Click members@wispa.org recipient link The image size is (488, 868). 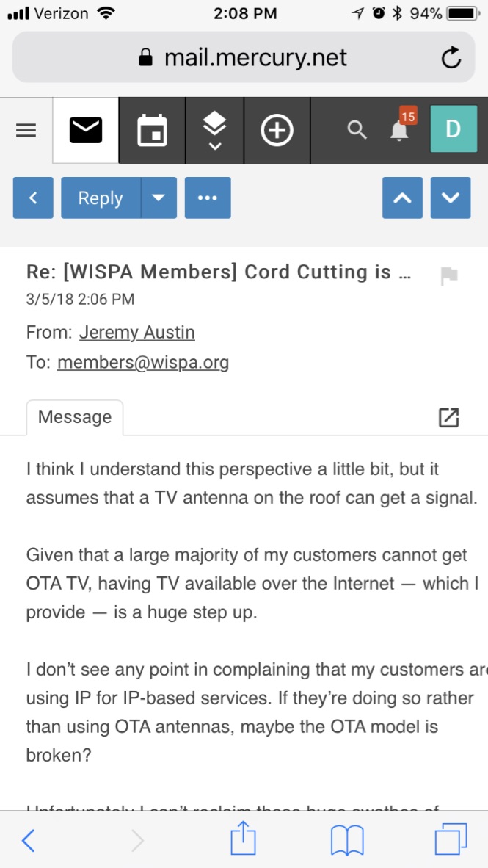(x=143, y=362)
